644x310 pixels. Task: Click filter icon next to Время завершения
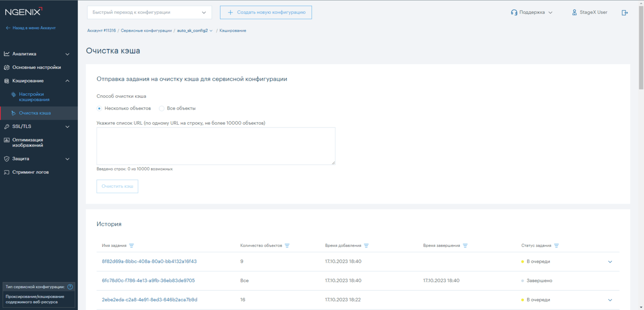click(465, 245)
